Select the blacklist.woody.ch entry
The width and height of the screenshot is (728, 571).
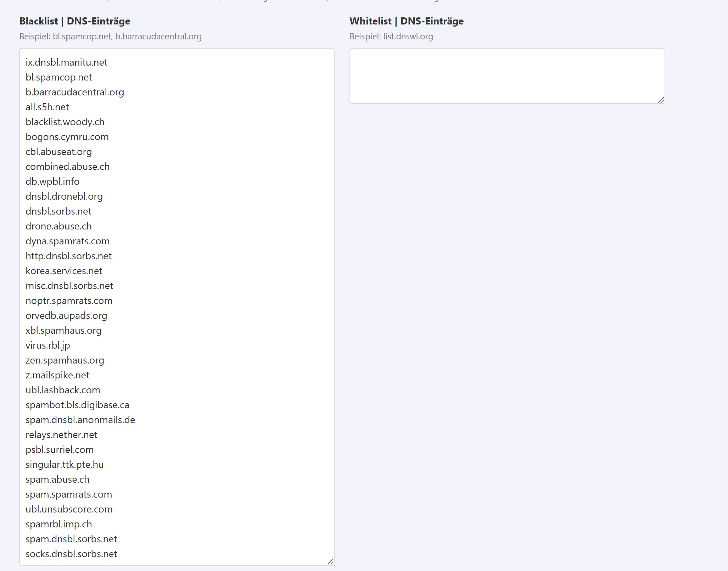click(x=65, y=122)
